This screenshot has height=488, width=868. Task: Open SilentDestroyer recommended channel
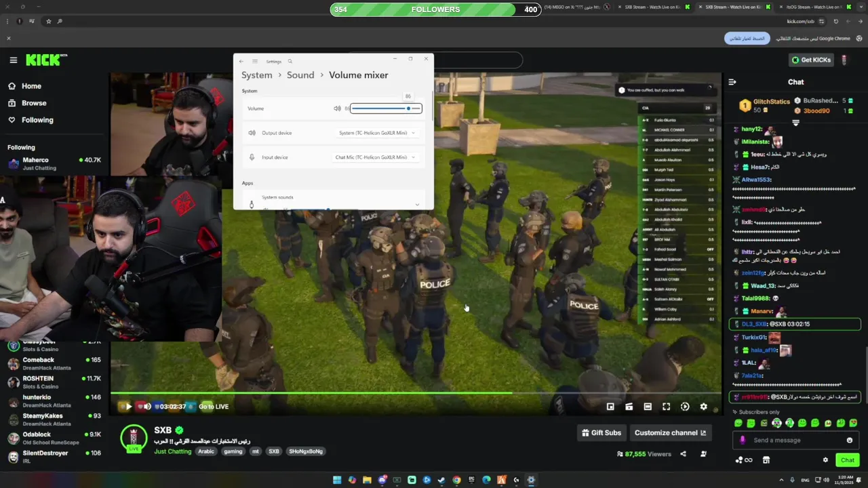point(54,456)
